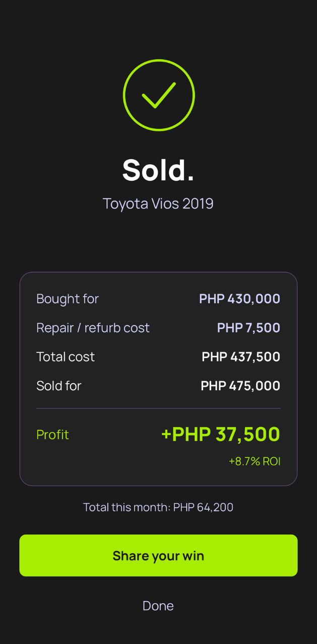Click the Bought for amount PHP 430,000

pyautogui.click(x=239, y=299)
